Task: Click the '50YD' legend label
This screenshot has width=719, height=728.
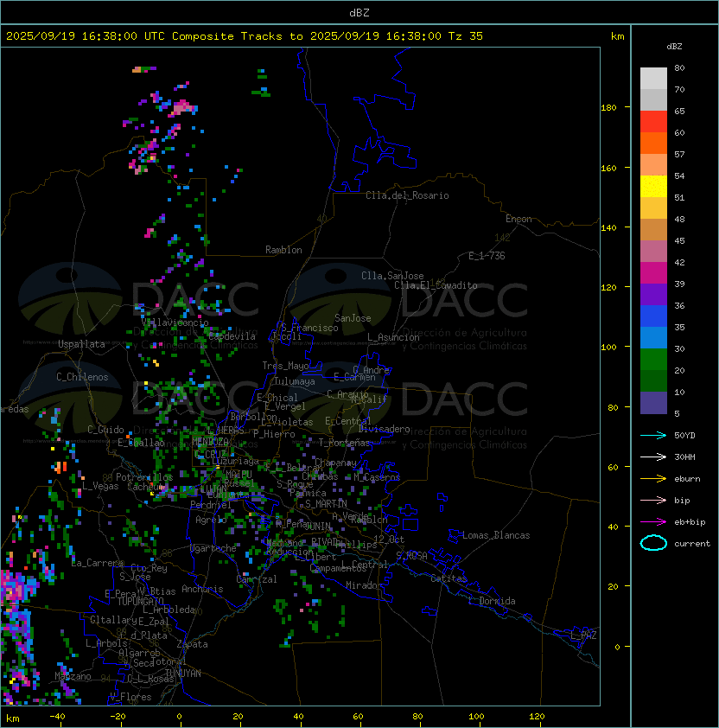Action: [684, 435]
